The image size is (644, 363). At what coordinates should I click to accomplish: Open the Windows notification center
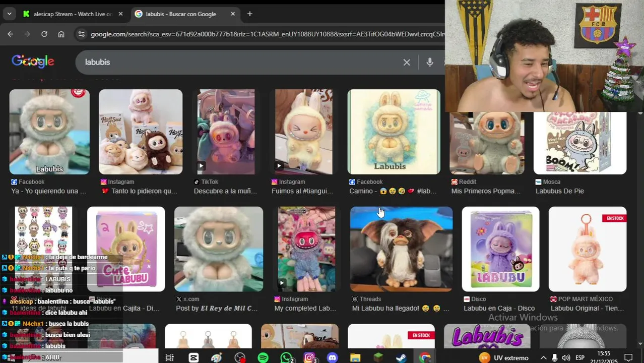[x=628, y=357]
